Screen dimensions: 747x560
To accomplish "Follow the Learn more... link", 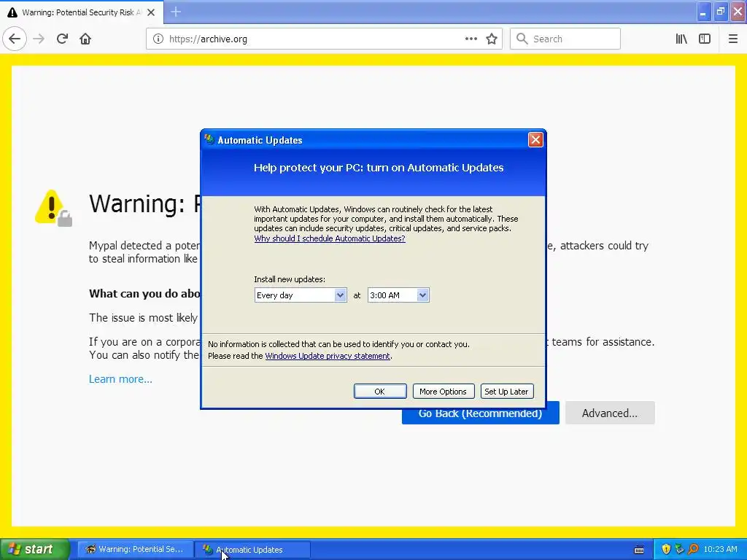I will (x=120, y=379).
